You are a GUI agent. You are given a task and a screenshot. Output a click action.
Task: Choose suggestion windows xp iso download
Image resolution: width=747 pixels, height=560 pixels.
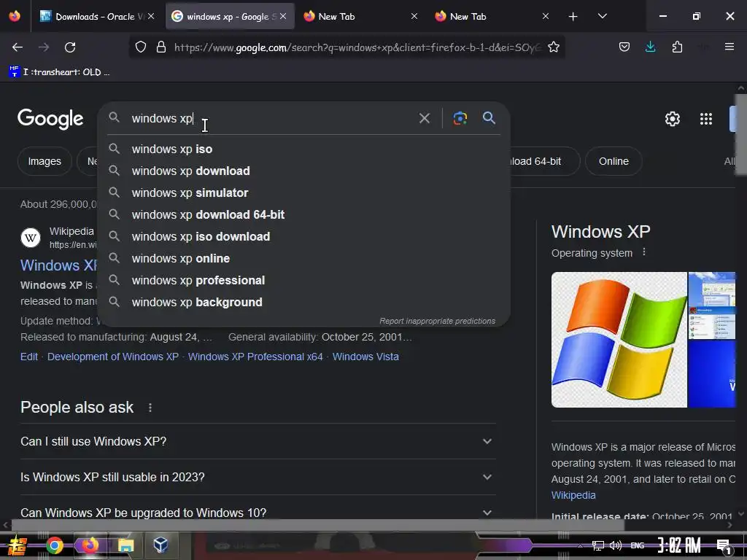(x=304, y=237)
